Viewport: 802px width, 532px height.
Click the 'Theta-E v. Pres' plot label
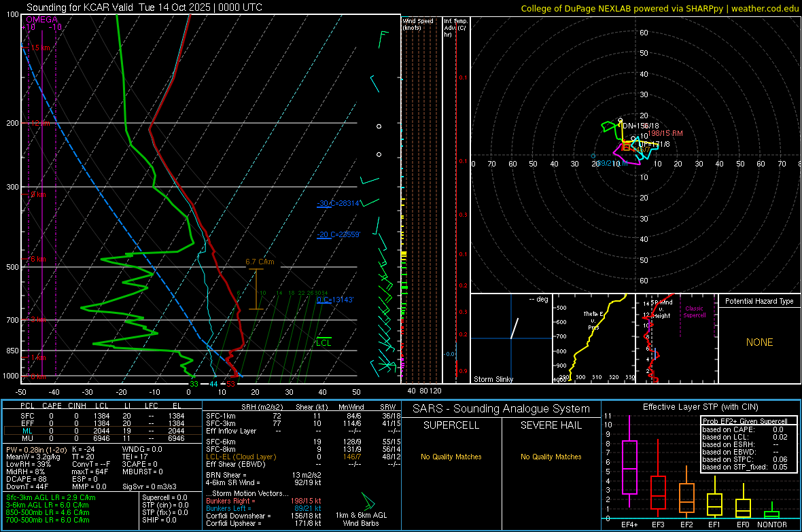click(x=593, y=320)
